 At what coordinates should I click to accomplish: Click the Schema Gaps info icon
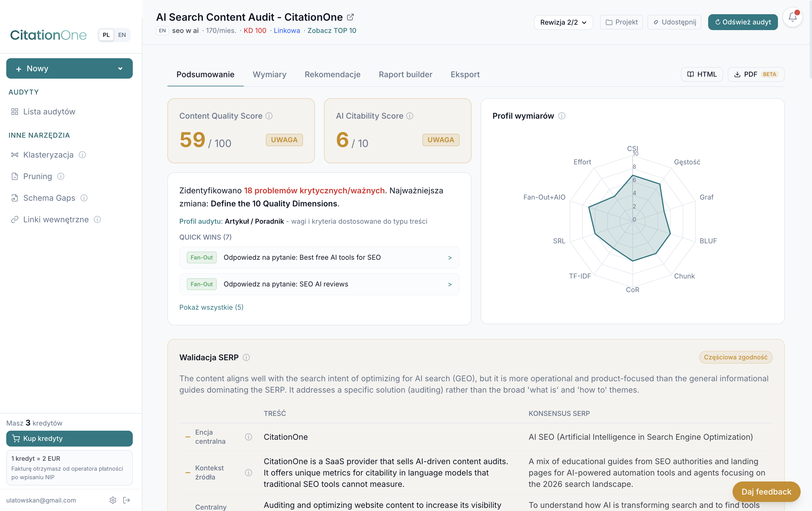(x=84, y=198)
